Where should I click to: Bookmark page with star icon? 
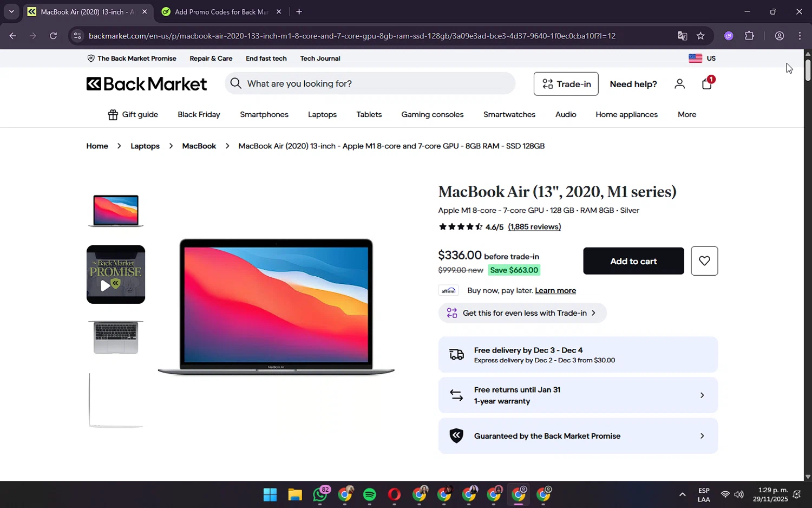pos(700,36)
